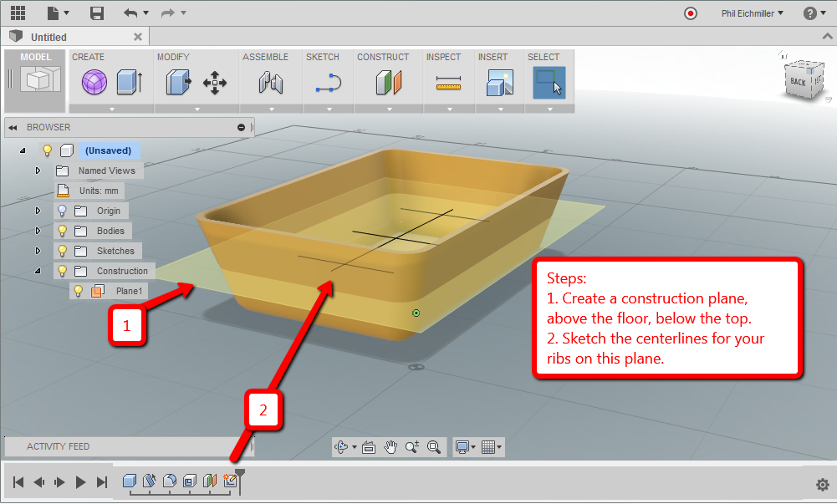The height and width of the screenshot is (504, 837).
Task: Click the Insert image icon
Action: 500,83
